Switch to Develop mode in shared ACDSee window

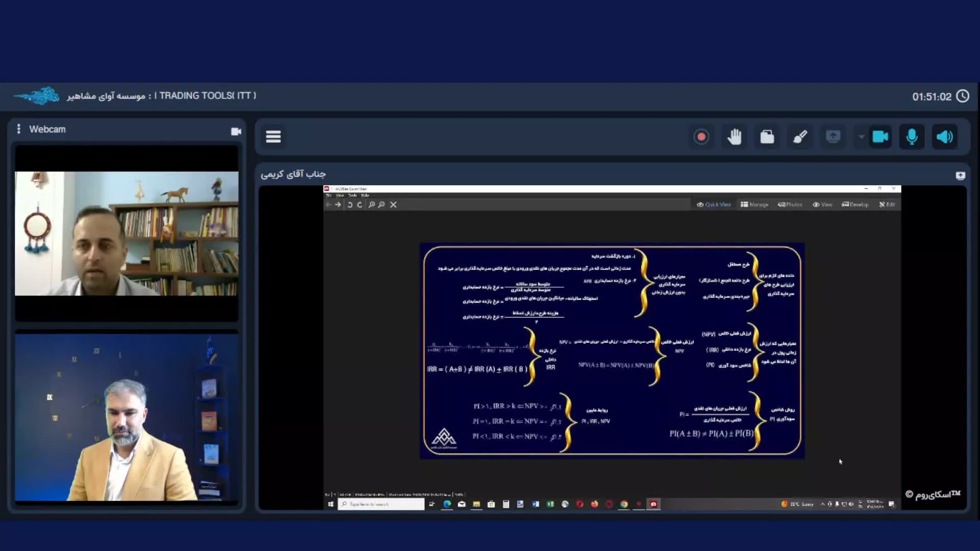855,205
